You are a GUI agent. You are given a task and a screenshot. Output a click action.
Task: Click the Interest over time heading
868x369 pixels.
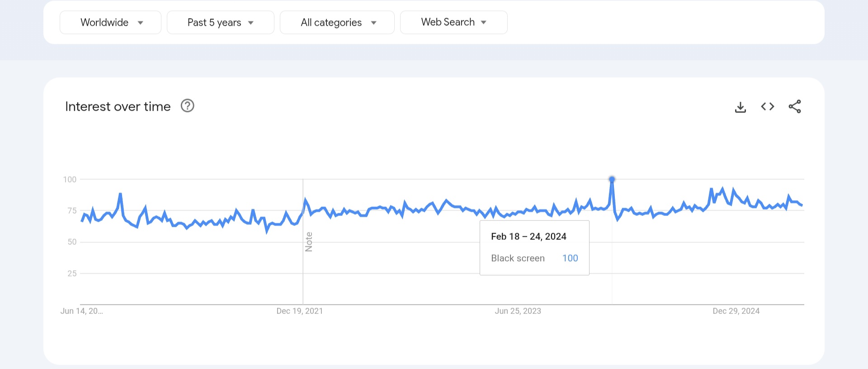[118, 107]
